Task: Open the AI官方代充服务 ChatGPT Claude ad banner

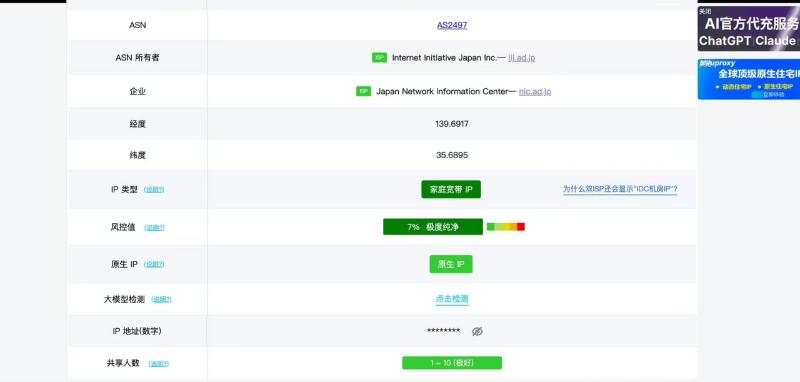Action: [748, 29]
